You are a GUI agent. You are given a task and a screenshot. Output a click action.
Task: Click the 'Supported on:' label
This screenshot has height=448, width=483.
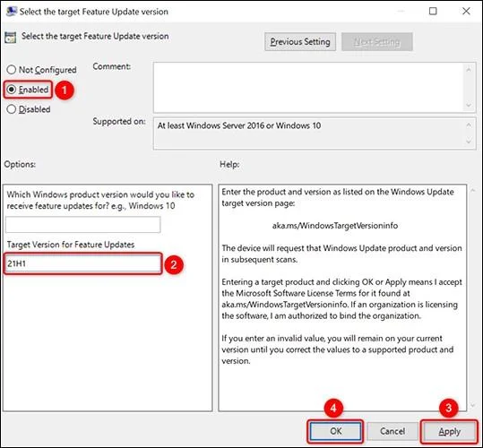(x=119, y=121)
